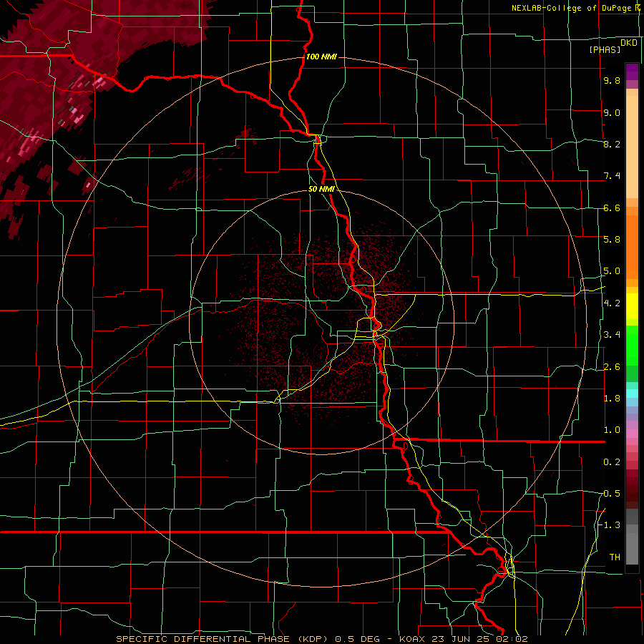The width and height of the screenshot is (644, 644).
Task: Click the 1.8 value on the color scale
Action: 612,399
